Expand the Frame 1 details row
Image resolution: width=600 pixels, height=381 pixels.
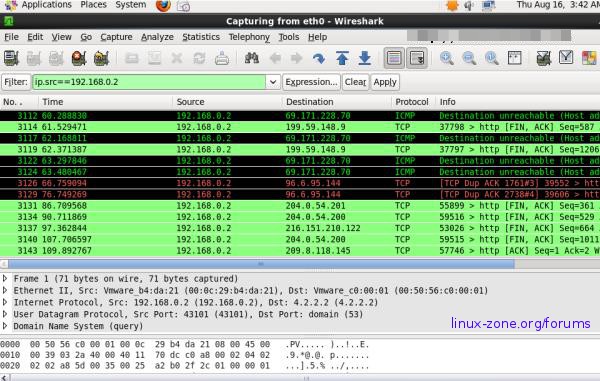click(5, 278)
